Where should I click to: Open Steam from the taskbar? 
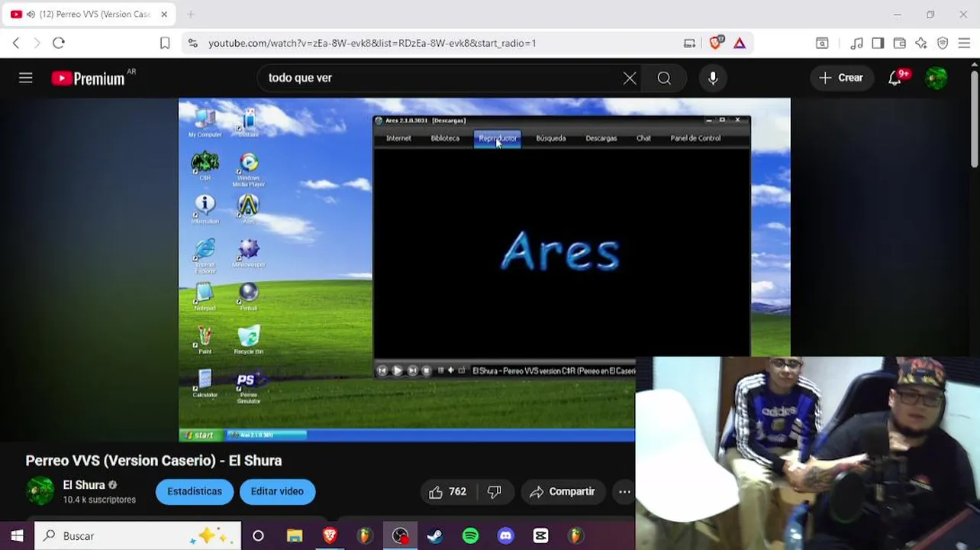click(x=435, y=536)
